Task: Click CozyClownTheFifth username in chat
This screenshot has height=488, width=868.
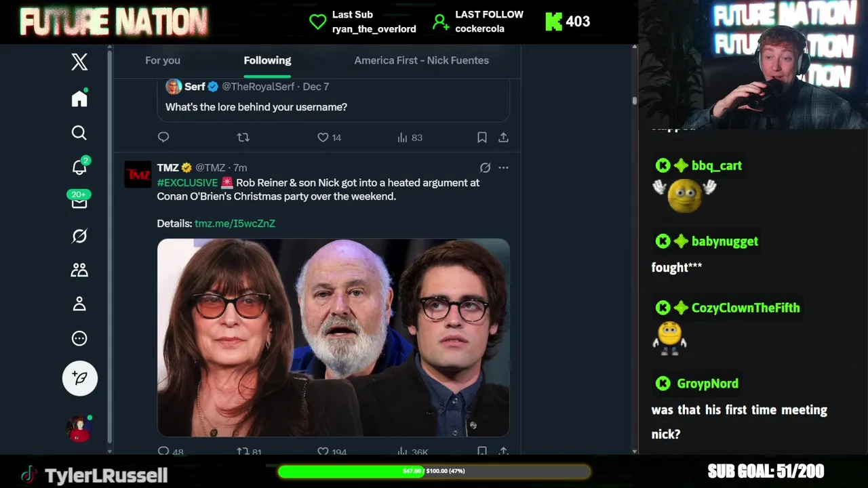Action: point(746,308)
